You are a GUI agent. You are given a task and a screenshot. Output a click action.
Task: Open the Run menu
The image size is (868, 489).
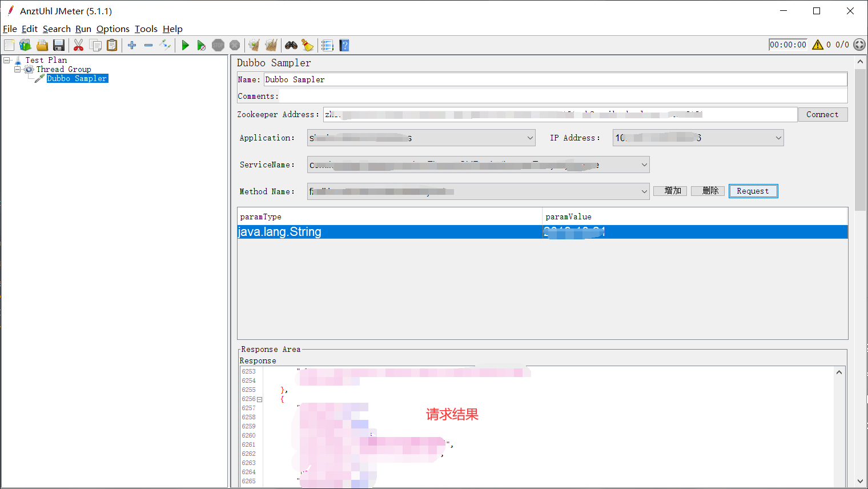83,29
